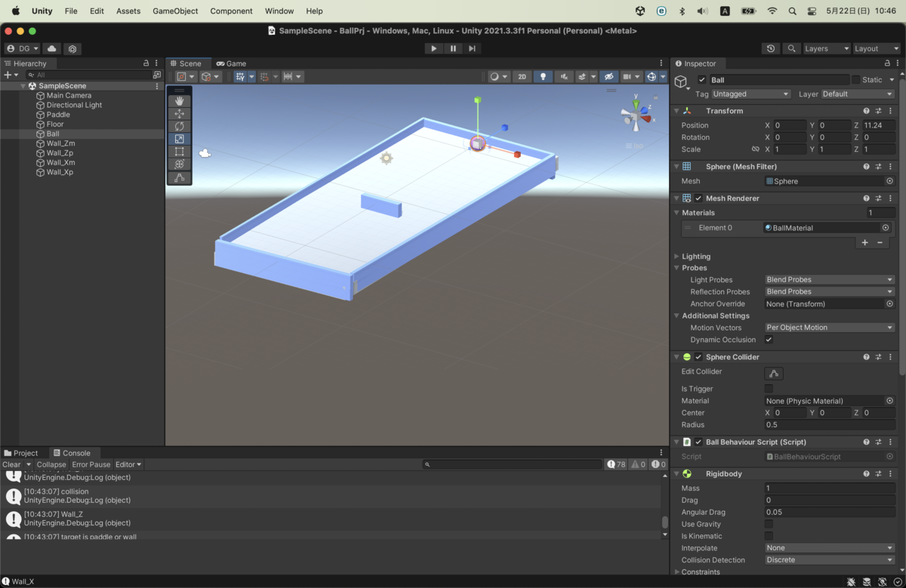Click the global search magnifier icon in the Unity toolbar
906x588 pixels.
[x=790, y=48]
